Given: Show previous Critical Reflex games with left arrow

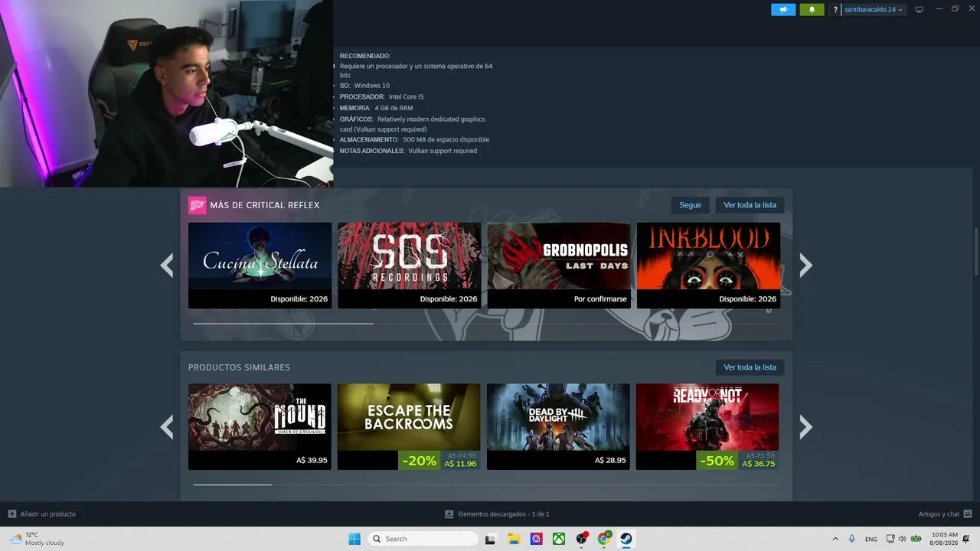Looking at the screenshot, I should [x=167, y=266].
